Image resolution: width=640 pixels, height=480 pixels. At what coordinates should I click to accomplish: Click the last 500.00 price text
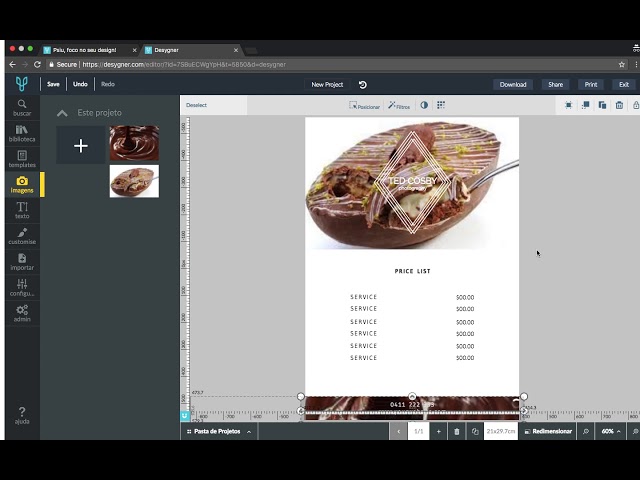coord(465,358)
